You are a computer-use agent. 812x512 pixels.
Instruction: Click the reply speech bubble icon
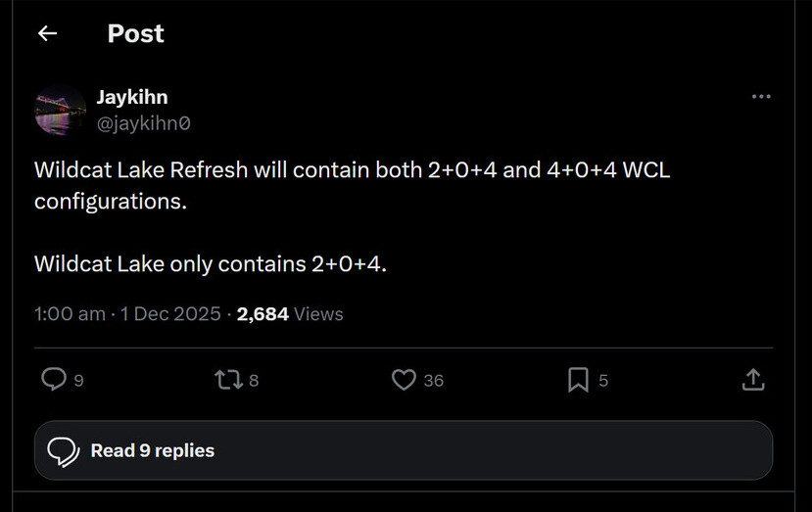pyautogui.click(x=53, y=379)
